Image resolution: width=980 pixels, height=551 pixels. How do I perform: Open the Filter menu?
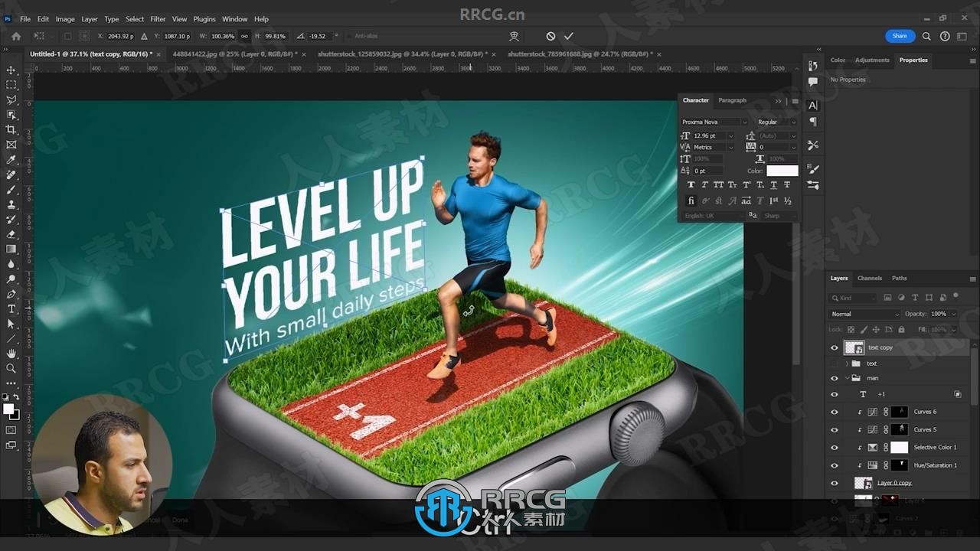[x=158, y=19]
